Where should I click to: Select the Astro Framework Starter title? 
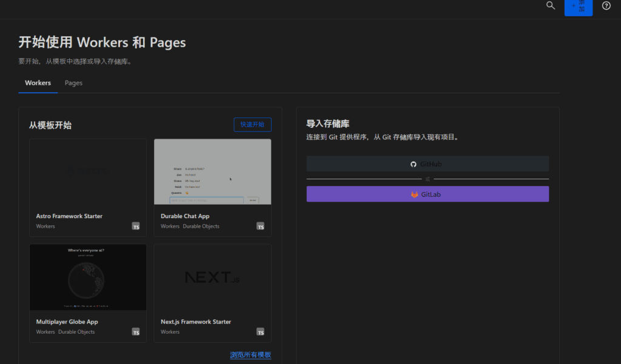(69, 216)
